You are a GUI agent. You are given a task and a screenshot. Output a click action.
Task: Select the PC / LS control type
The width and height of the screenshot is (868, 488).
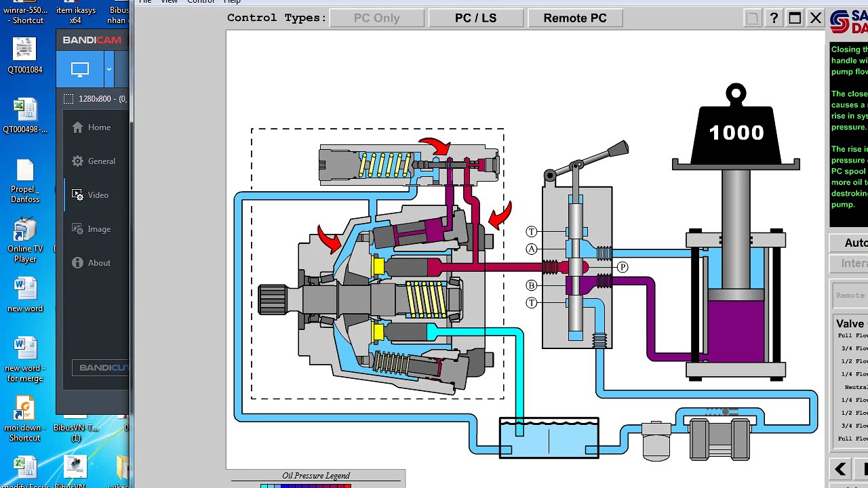point(475,18)
